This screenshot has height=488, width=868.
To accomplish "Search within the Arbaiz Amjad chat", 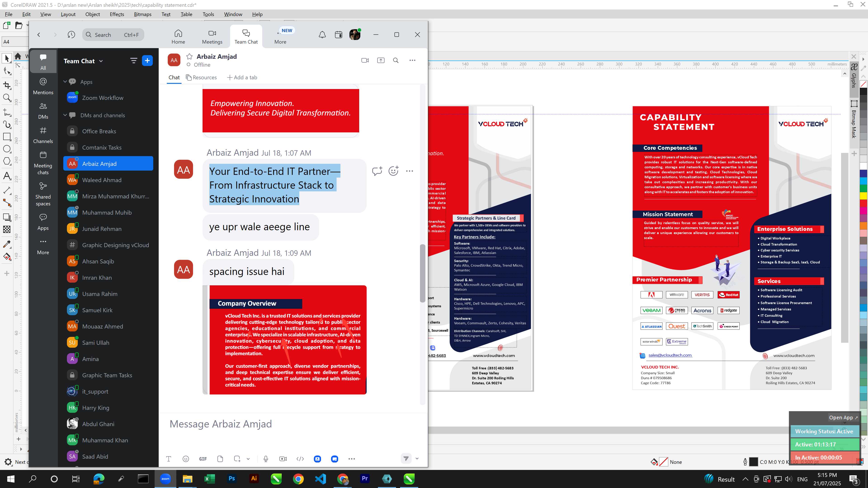I will click(396, 60).
